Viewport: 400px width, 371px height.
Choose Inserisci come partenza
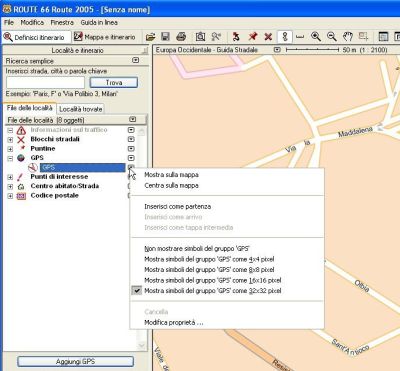click(177, 207)
